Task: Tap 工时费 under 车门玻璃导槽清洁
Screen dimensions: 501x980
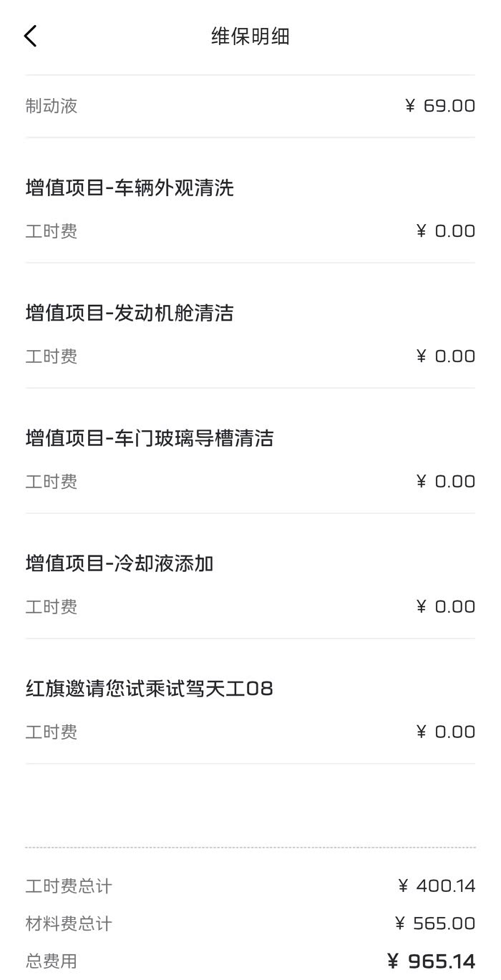Action: (x=52, y=482)
